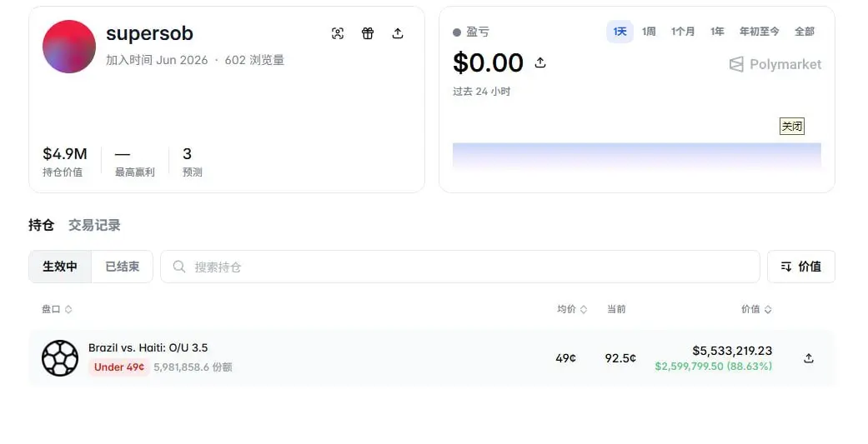Sort by the 价值 column header
The image size is (868, 444).
[757, 309]
